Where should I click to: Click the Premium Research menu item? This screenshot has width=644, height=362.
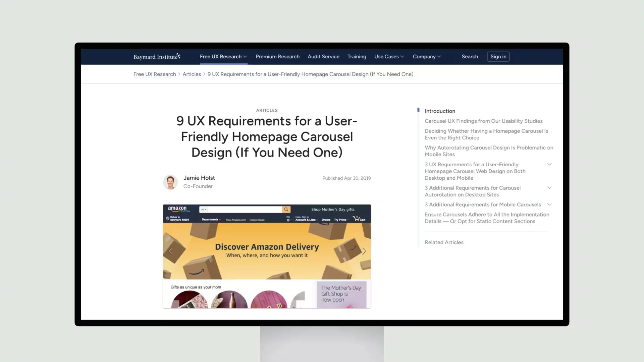point(277,56)
